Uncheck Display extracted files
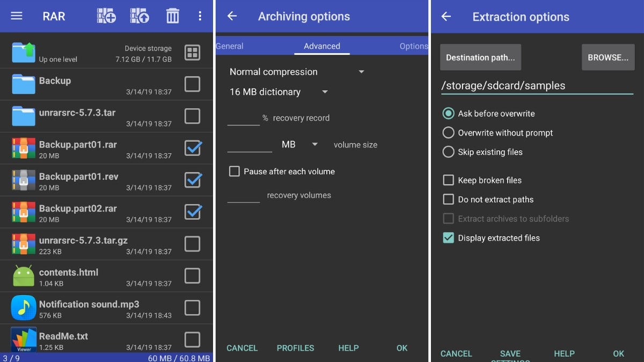The width and height of the screenshot is (644, 362). point(448,238)
